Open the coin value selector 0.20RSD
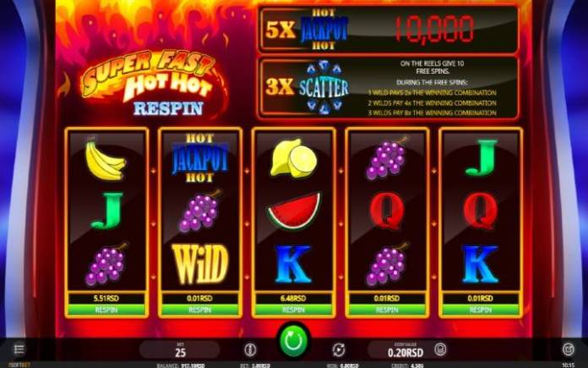This screenshot has height=368, width=588. pos(405,349)
